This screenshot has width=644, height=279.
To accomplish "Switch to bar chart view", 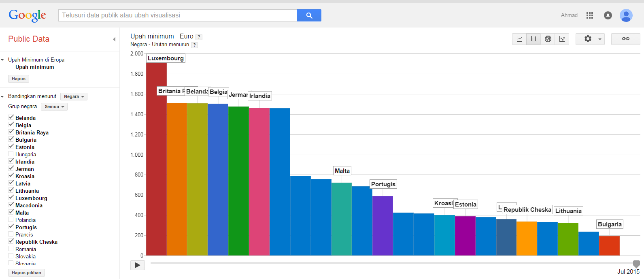I will coord(533,39).
